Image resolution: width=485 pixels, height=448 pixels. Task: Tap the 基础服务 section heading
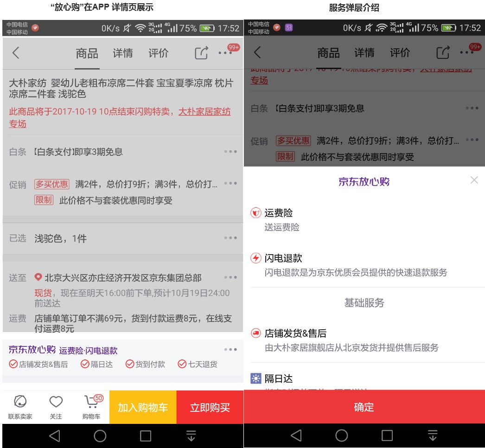coord(364,302)
